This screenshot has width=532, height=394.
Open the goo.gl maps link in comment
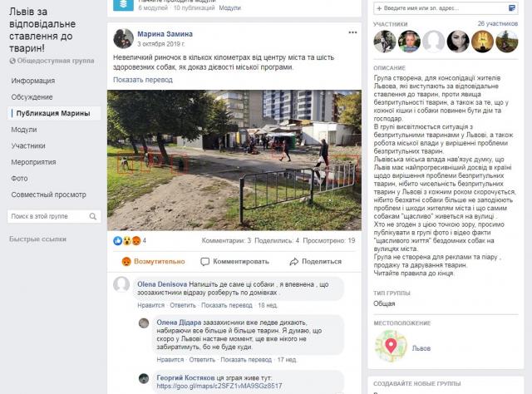tap(219, 387)
